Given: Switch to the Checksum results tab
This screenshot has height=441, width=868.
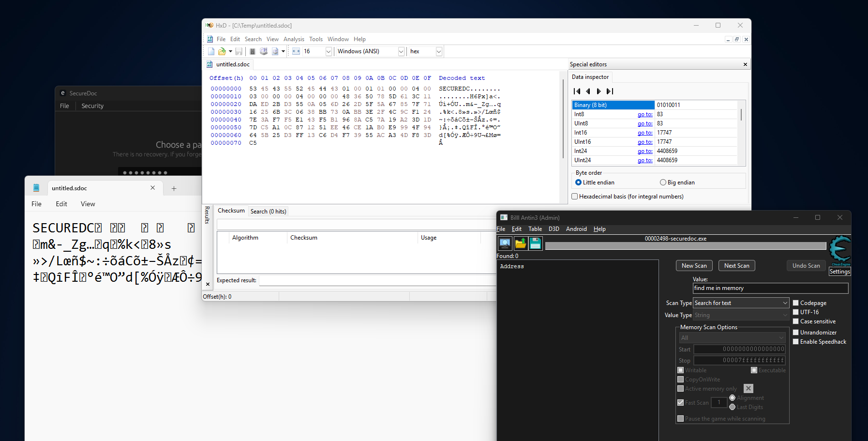Looking at the screenshot, I should click(231, 211).
